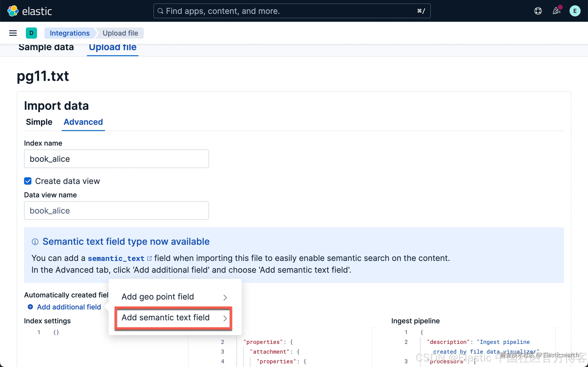Click the E user avatar
Viewport: 588px width, 367px height.
click(x=575, y=11)
